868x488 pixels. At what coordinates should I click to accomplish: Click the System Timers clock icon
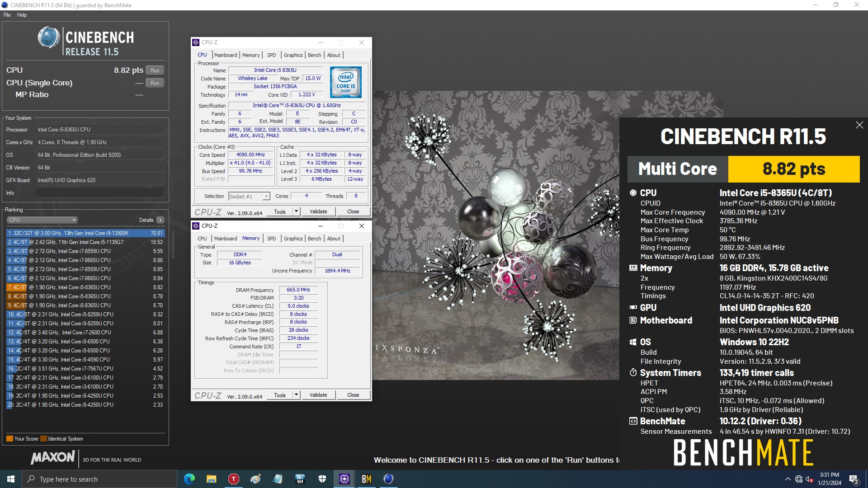point(633,373)
